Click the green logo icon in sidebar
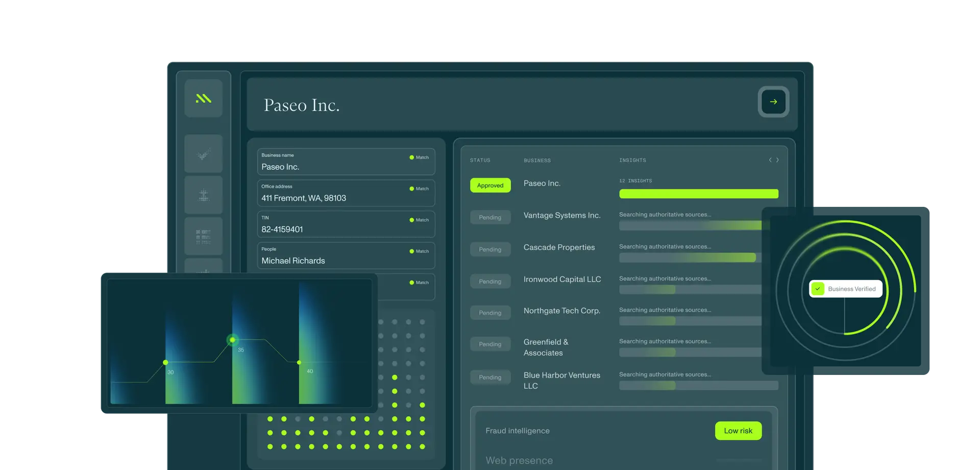 pyautogui.click(x=203, y=98)
